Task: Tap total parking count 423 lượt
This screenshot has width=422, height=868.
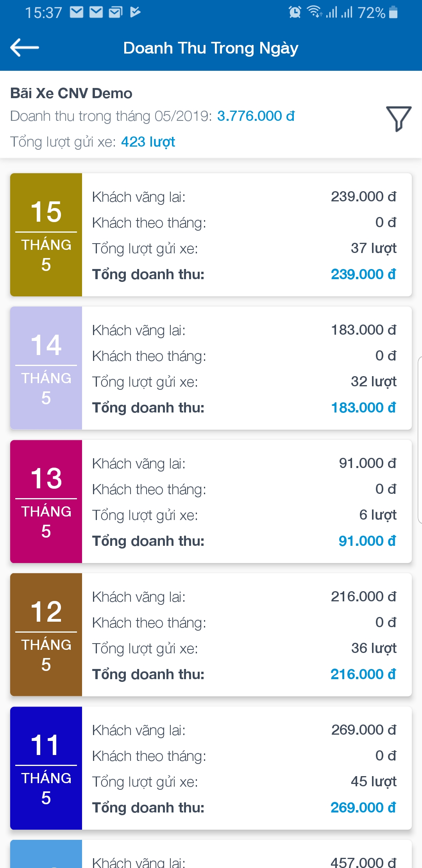Action: click(148, 142)
